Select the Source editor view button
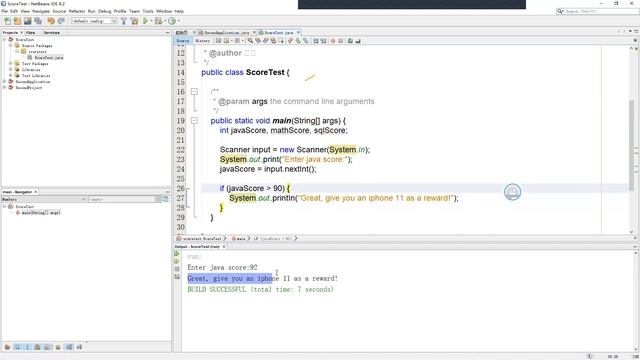The height and width of the screenshot is (360, 640). tap(183, 41)
